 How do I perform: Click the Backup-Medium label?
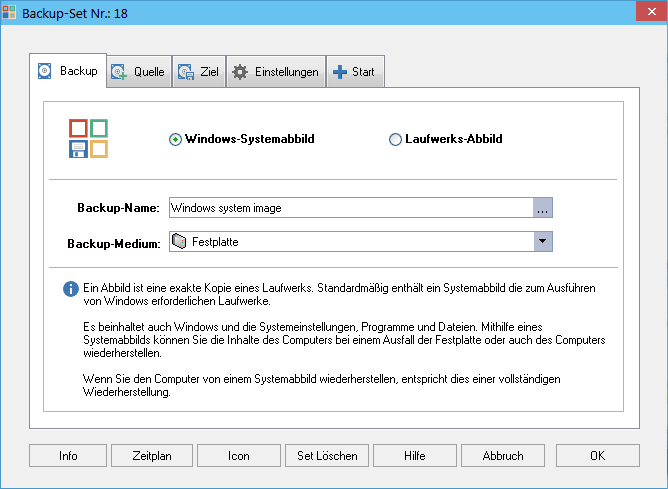114,244
